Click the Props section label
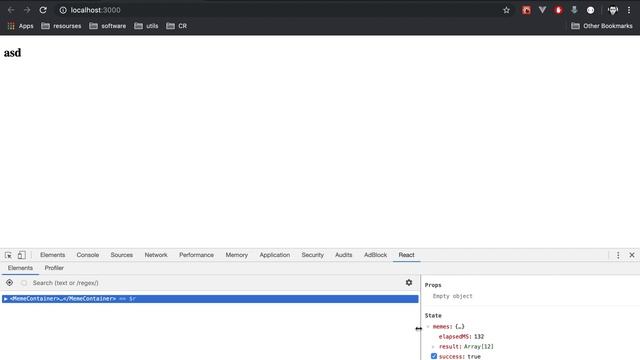The image size is (640, 360). coord(433,285)
